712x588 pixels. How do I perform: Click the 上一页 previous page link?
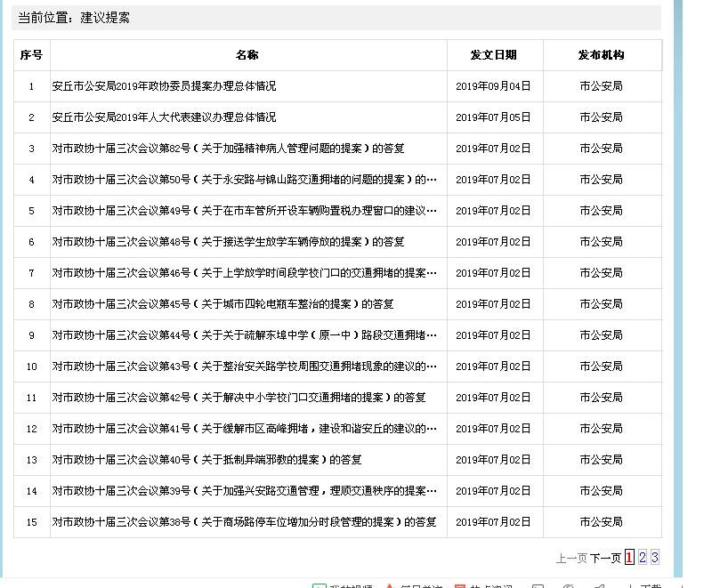(x=571, y=558)
